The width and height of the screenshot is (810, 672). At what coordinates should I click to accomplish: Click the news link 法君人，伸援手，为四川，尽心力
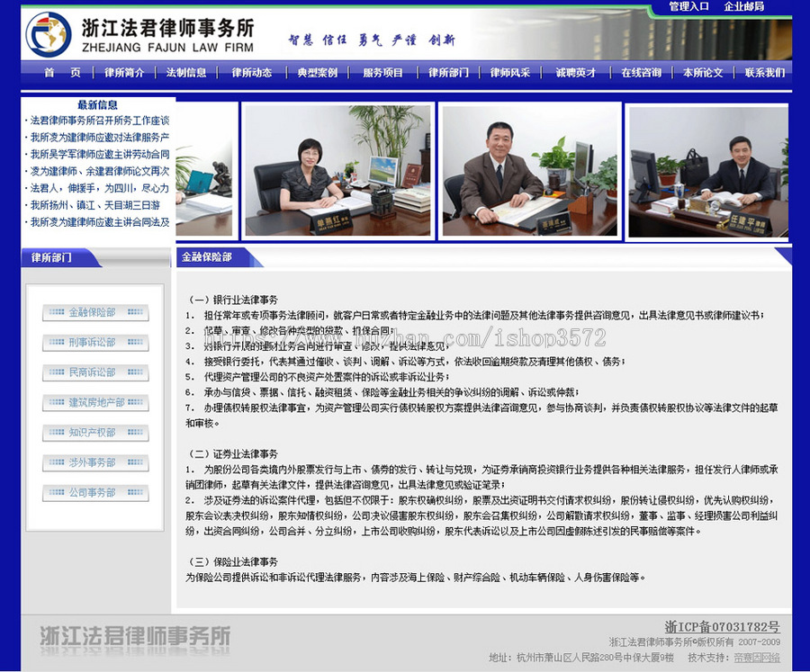[101, 188]
